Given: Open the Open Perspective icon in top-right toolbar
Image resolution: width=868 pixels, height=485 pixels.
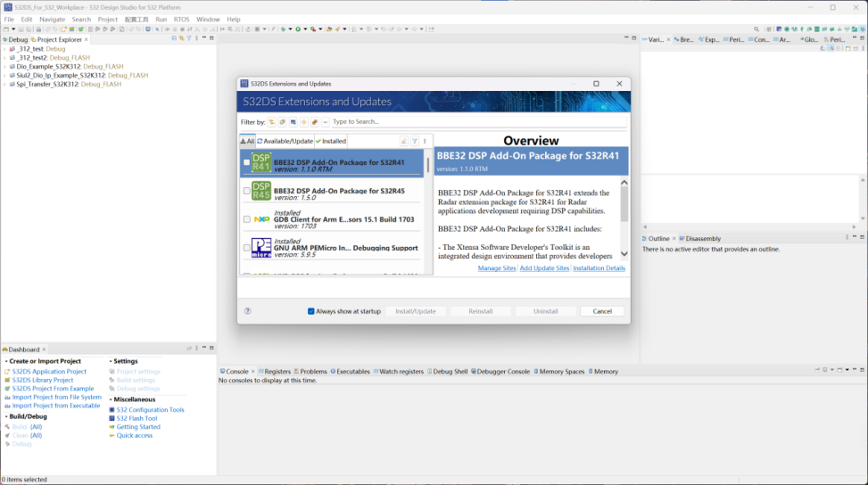Looking at the screenshot, I should [x=769, y=29].
